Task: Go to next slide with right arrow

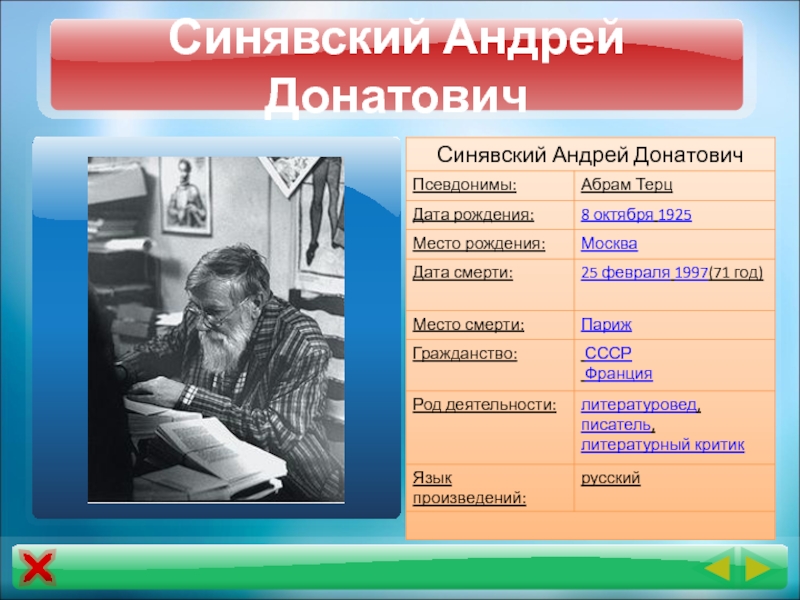Action: point(758,567)
